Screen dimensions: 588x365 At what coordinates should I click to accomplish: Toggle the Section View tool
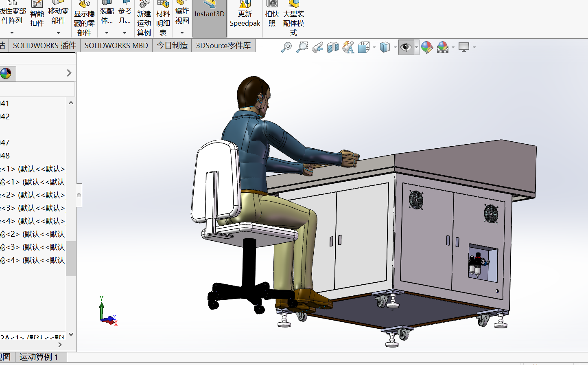click(x=333, y=47)
